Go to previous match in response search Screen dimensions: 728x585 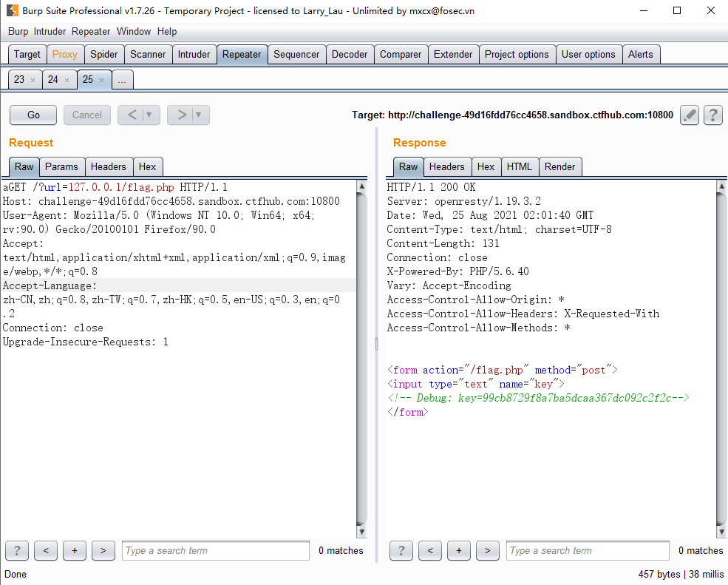pyautogui.click(x=430, y=551)
